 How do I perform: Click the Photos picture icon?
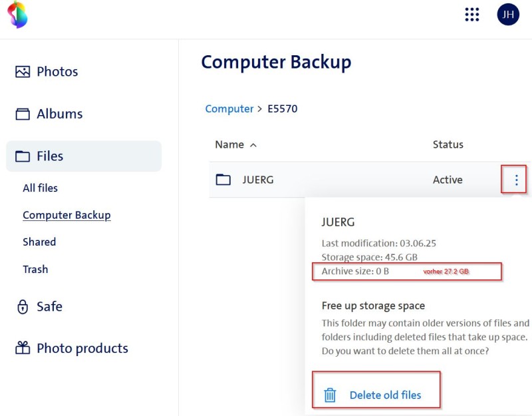[23, 72]
